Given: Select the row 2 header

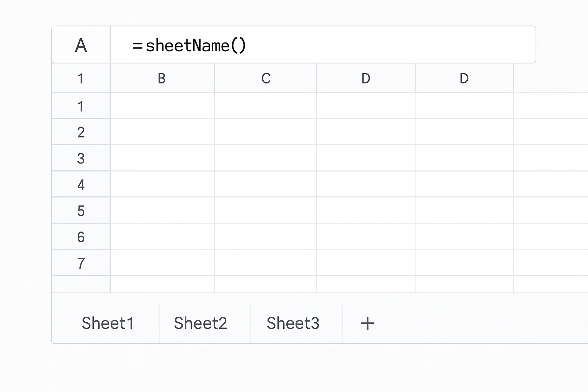Looking at the screenshot, I should click(x=81, y=132).
